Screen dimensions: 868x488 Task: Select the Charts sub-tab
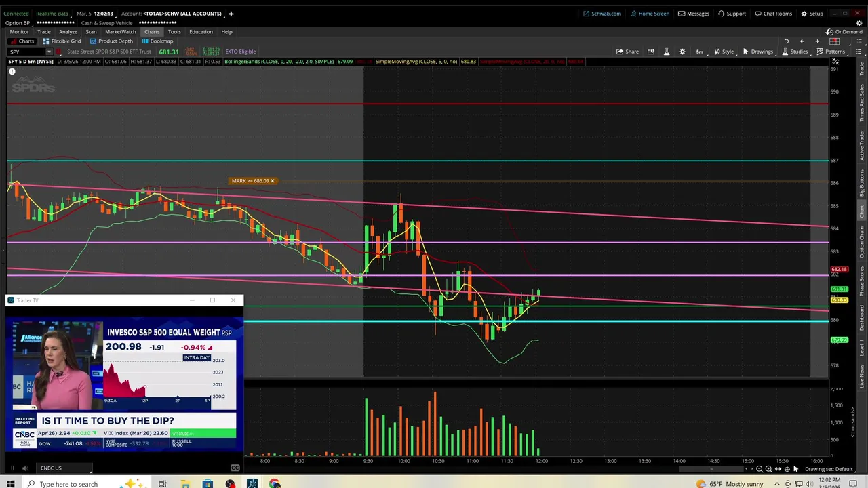pyautogui.click(x=22, y=41)
